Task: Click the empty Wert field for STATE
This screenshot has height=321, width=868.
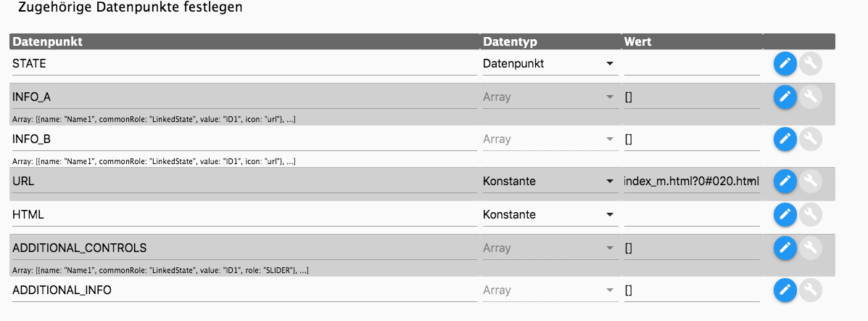Action: pyautogui.click(x=691, y=64)
